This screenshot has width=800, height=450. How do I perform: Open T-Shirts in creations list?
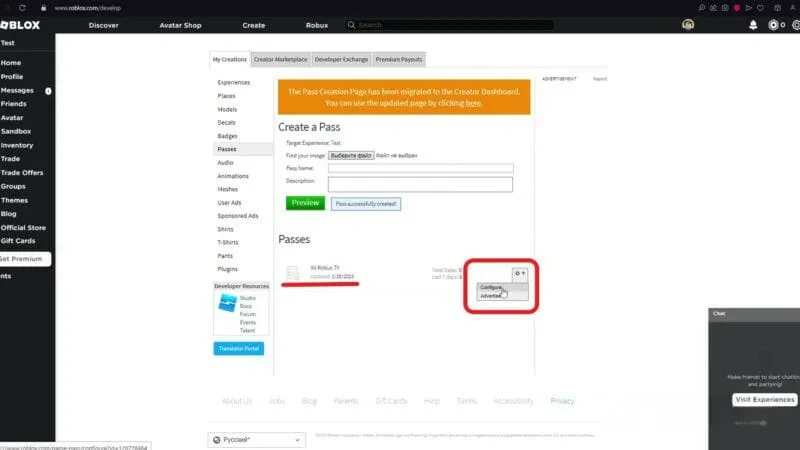click(228, 242)
